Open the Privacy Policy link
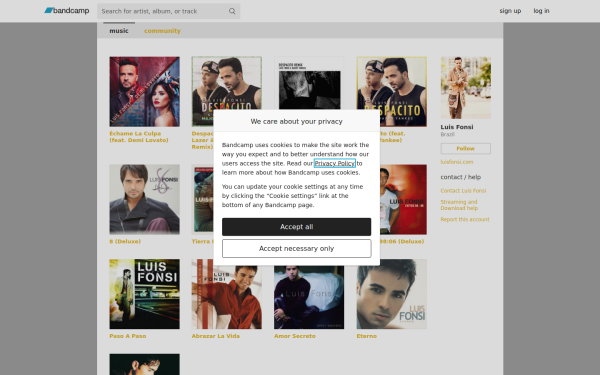Image resolution: width=600 pixels, height=375 pixels. coord(335,163)
